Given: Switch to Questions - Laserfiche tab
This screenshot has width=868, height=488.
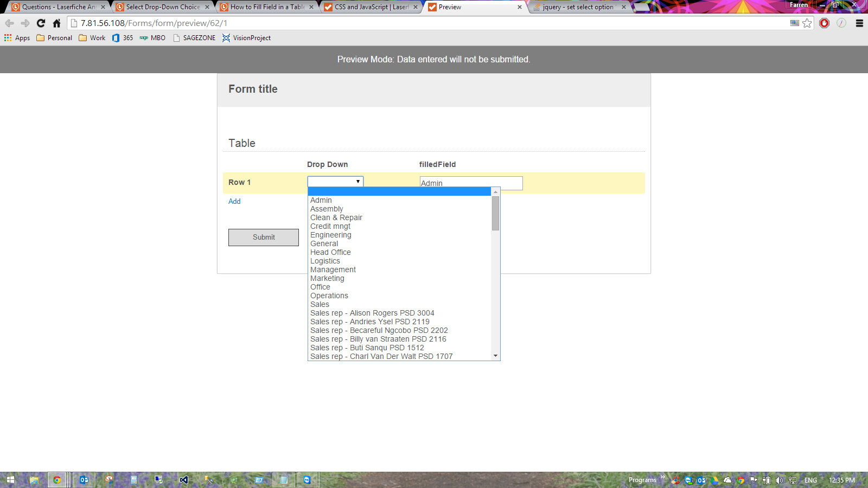Looking at the screenshot, I should [58, 7].
